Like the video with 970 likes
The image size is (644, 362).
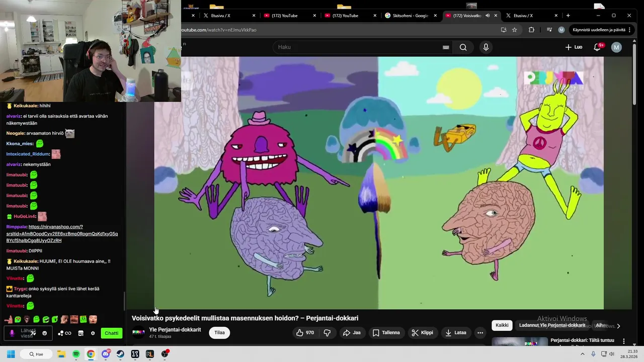(x=305, y=333)
